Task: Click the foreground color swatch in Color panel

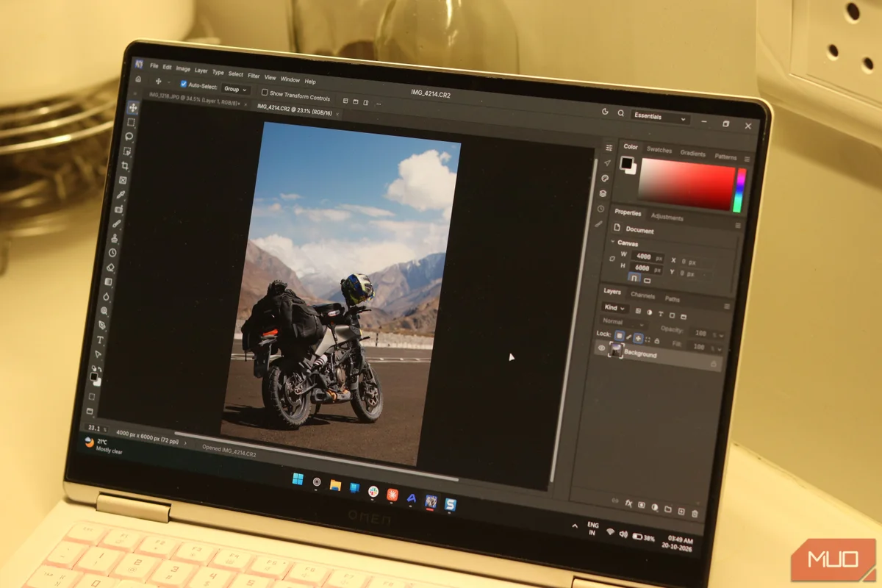Action: tap(627, 162)
